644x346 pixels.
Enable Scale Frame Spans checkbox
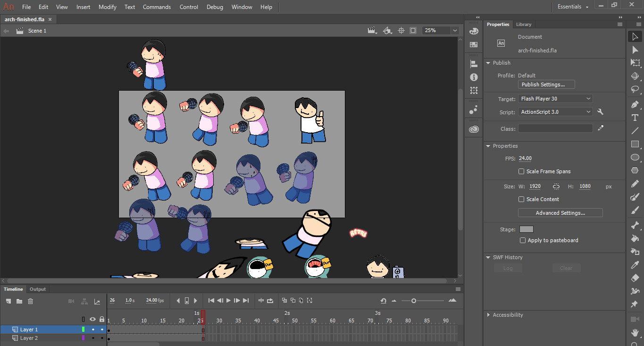pos(521,171)
